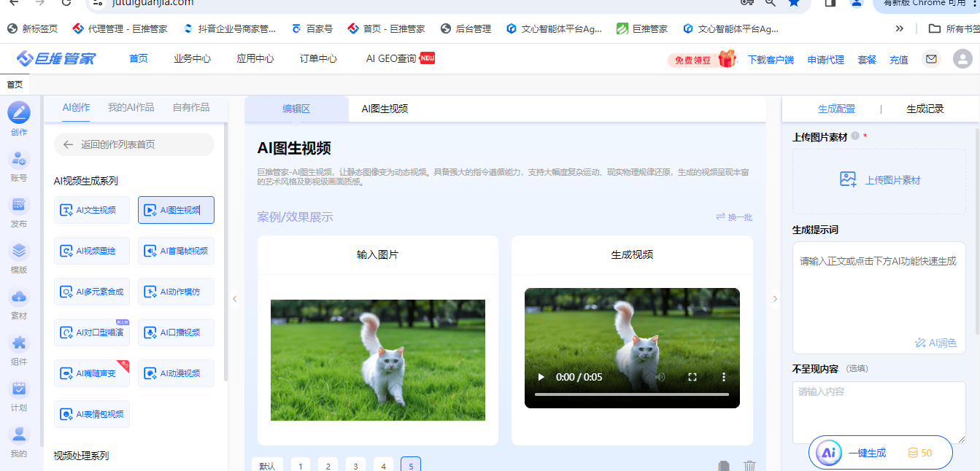
Task: Click the 一键生成 button
Action: coord(867,453)
